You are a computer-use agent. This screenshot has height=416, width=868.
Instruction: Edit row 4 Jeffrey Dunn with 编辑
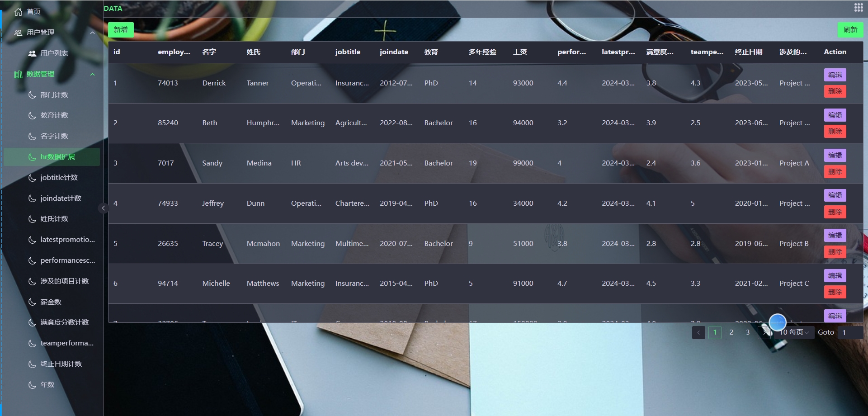click(x=835, y=195)
